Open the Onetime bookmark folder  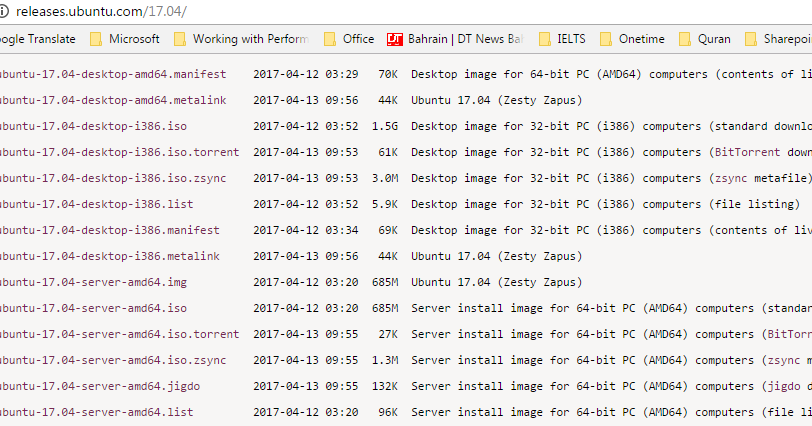click(x=632, y=39)
